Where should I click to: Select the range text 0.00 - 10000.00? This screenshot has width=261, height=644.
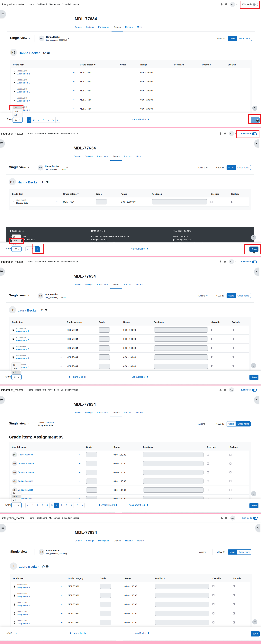128,202
